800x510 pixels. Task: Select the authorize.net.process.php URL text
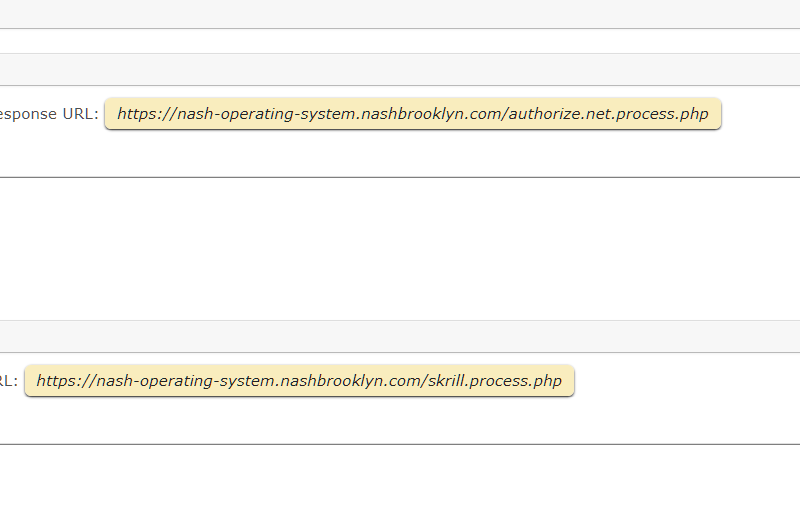413,114
